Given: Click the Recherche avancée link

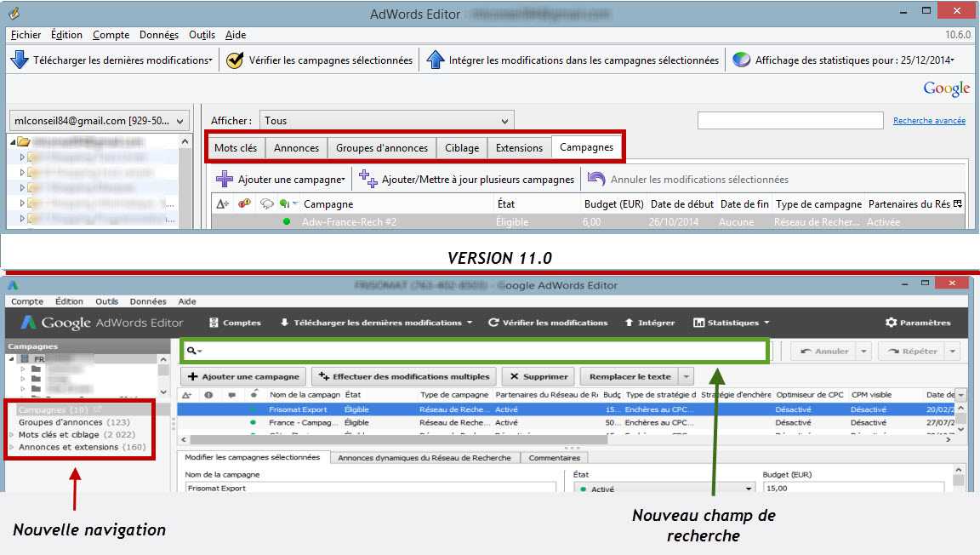Looking at the screenshot, I should coord(929,120).
